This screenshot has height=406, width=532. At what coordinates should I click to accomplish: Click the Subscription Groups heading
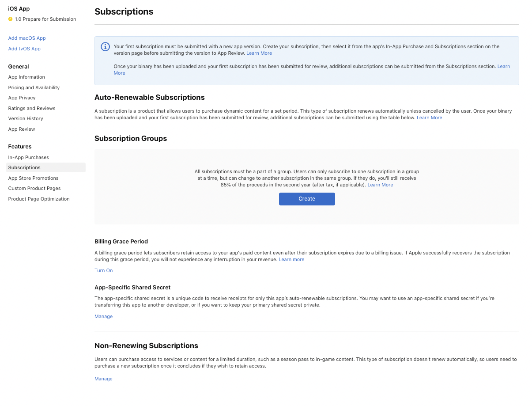point(131,138)
